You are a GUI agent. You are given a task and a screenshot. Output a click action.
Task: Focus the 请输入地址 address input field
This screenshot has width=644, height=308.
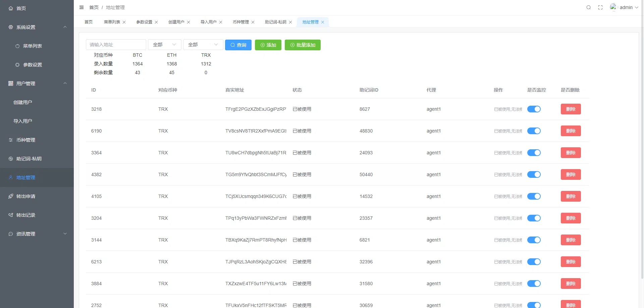pos(116,45)
